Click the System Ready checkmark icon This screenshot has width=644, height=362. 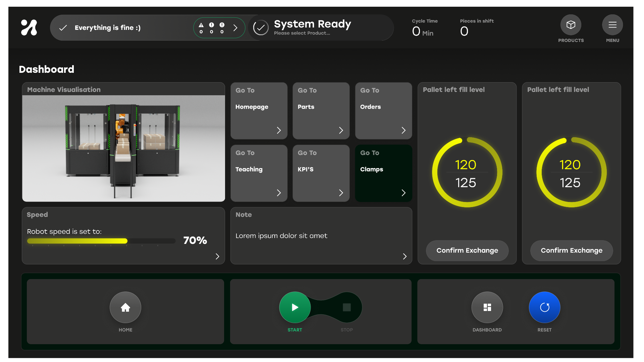[261, 28]
